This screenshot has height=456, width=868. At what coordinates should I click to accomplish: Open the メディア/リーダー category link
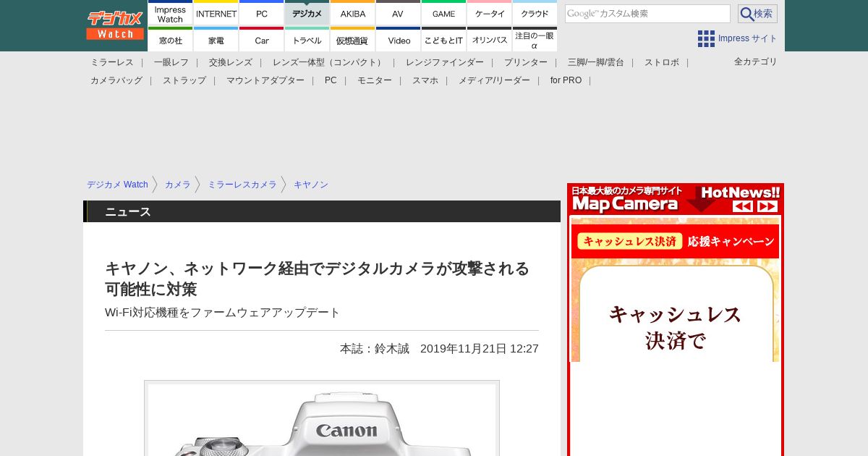(x=494, y=80)
